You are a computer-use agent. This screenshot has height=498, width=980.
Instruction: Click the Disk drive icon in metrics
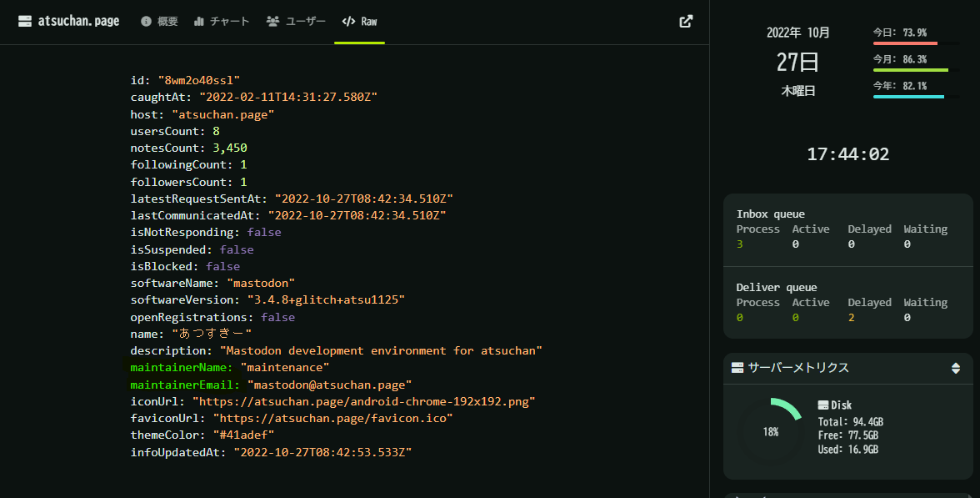[823, 405]
